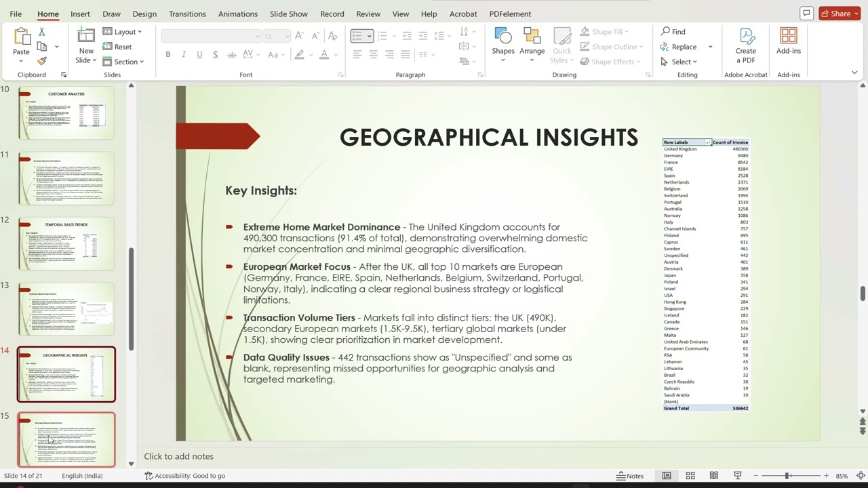The height and width of the screenshot is (488, 868).
Task: Toggle Bold formatting
Action: point(167,54)
